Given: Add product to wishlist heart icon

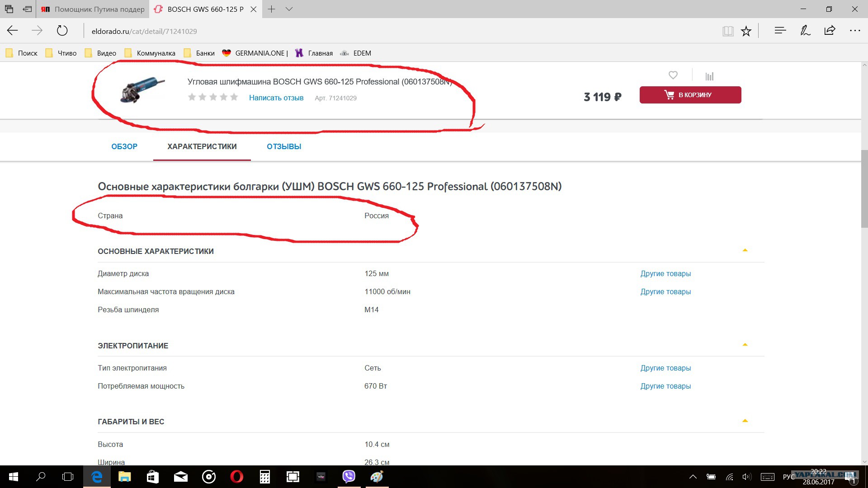Looking at the screenshot, I should (x=673, y=75).
